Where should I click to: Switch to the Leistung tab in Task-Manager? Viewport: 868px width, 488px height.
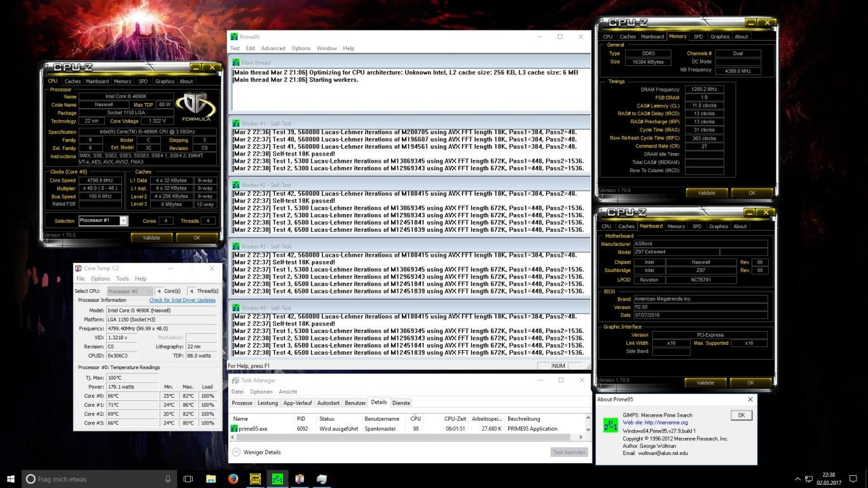[268, 403]
